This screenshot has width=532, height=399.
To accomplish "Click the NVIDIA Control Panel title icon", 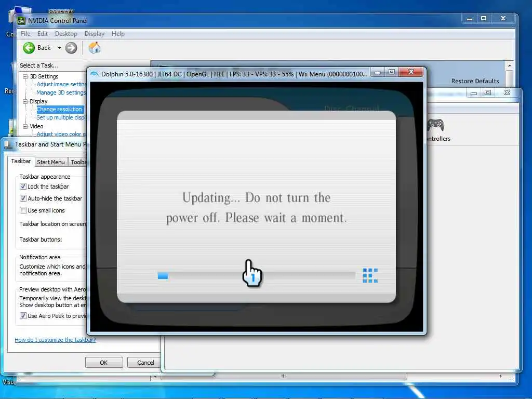I will click(x=21, y=21).
